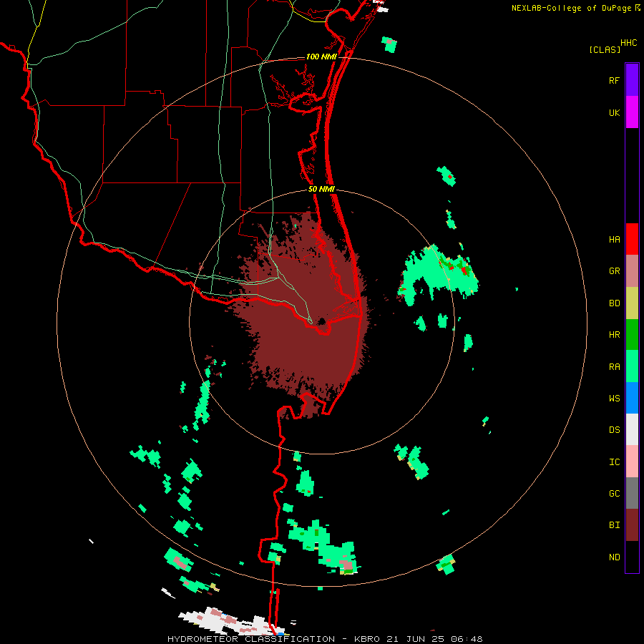
Task: Click the HHC product label
Action: (629, 43)
